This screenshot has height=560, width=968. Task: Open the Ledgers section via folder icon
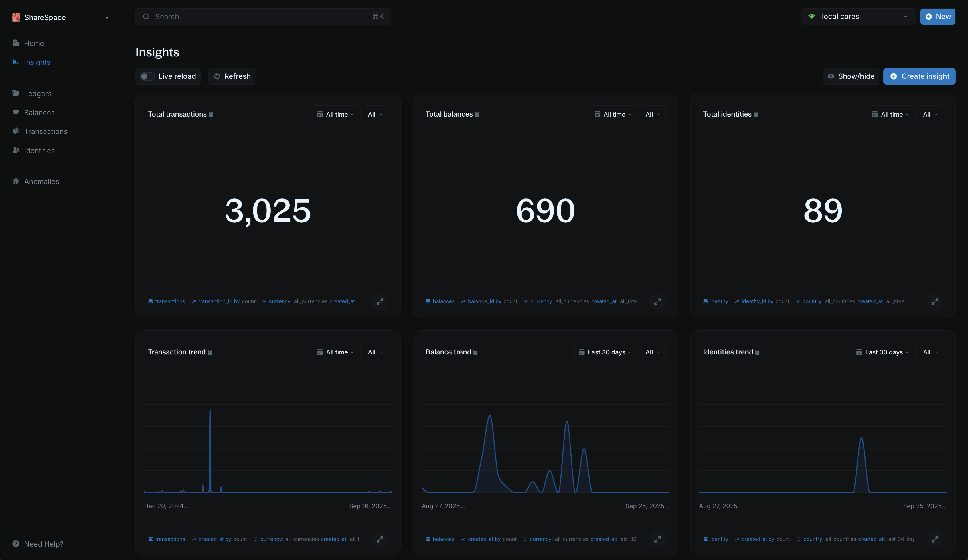(16, 93)
